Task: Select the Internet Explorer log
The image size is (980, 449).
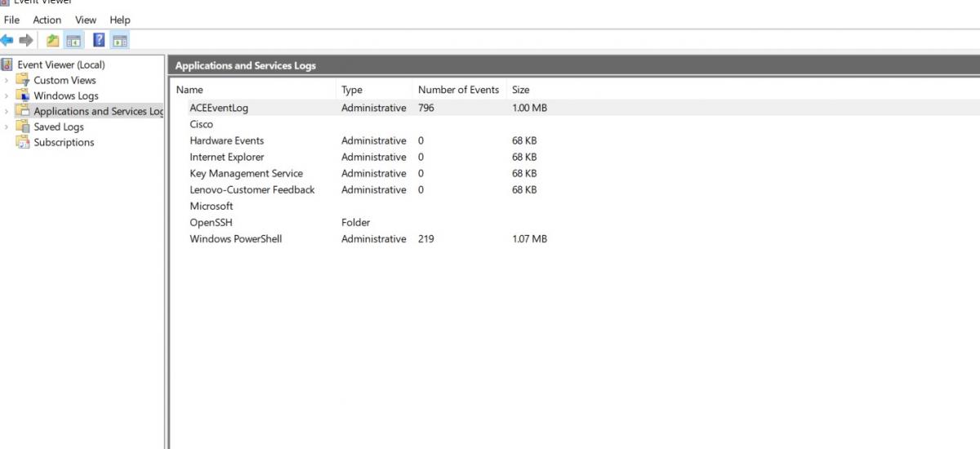Action: point(227,157)
